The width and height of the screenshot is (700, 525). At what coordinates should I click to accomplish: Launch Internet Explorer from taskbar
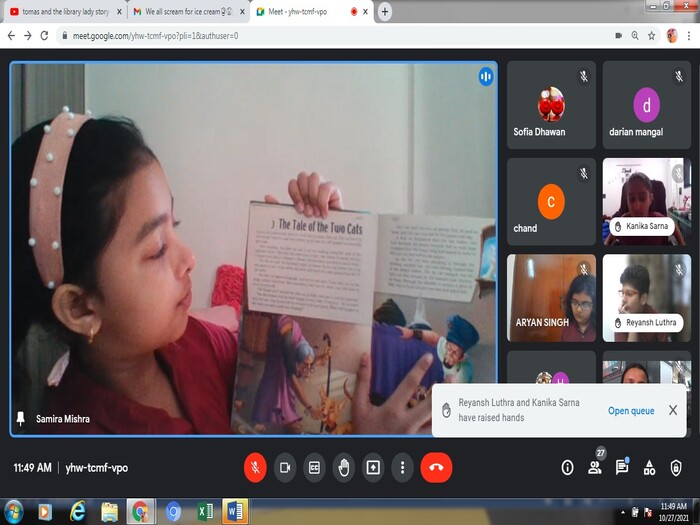coord(77,512)
